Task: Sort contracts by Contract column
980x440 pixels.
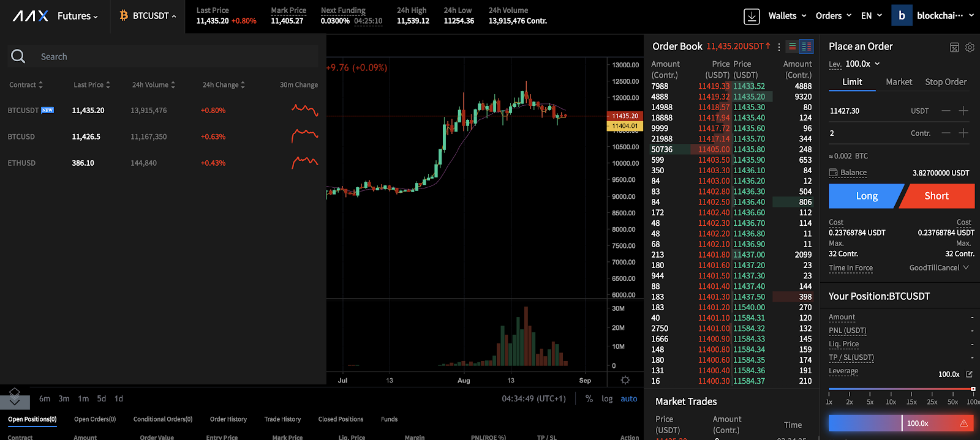Action: click(x=26, y=85)
